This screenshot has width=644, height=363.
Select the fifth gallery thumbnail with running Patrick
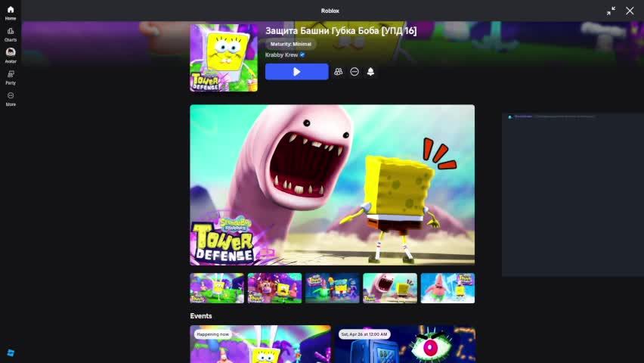point(447,288)
